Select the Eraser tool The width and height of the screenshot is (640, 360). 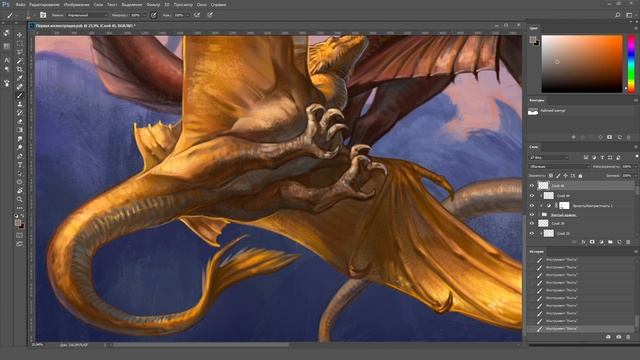tap(20, 121)
